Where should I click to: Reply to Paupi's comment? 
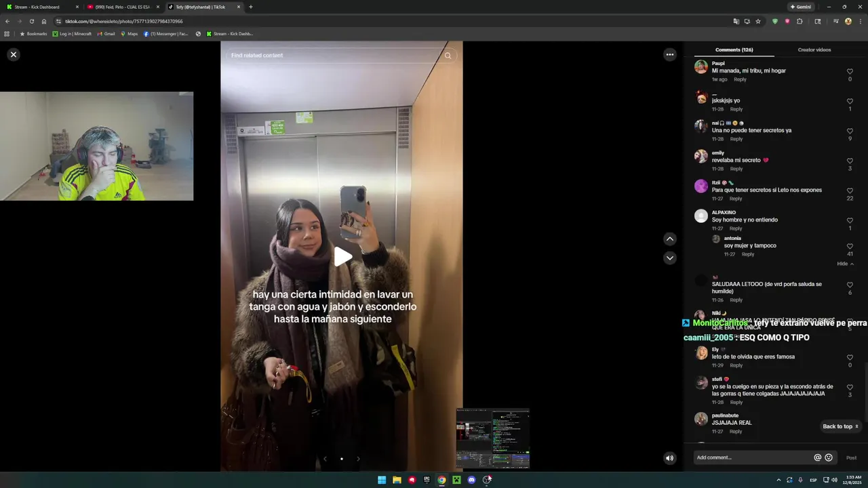pyautogui.click(x=740, y=79)
